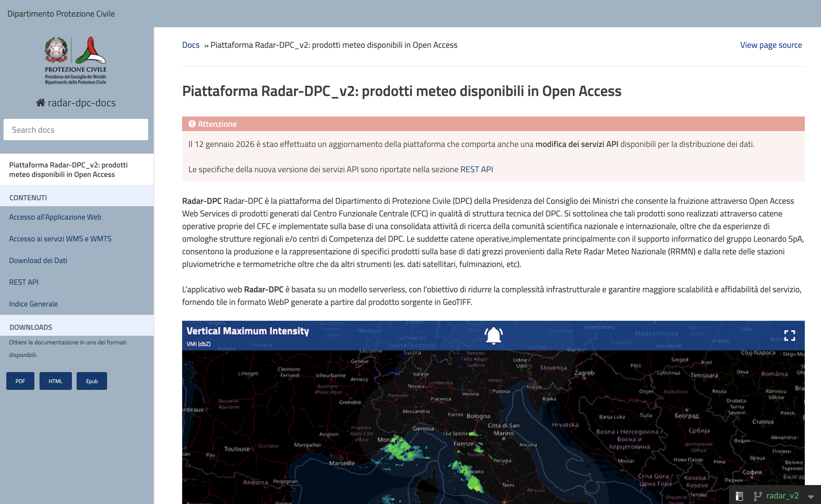The image size is (821, 504).
Task: Open Accesso all'Applicazione Web section
Action: coord(55,217)
